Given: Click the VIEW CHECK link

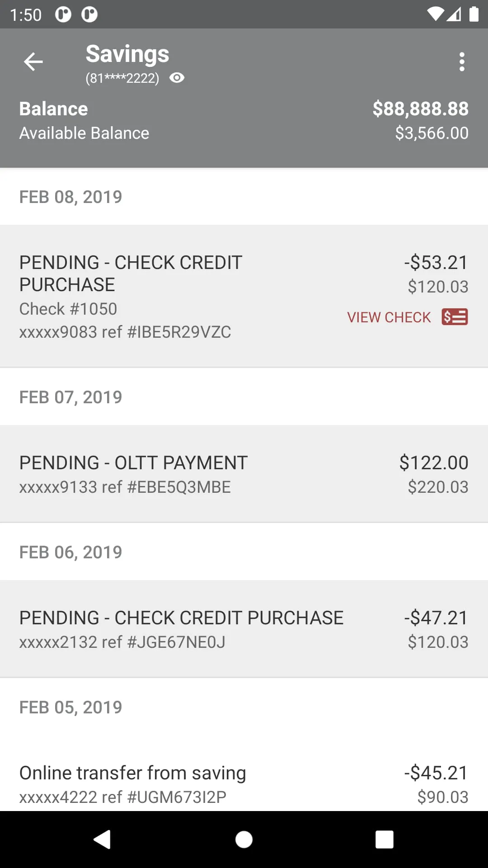Looking at the screenshot, I should click(389, 317).
